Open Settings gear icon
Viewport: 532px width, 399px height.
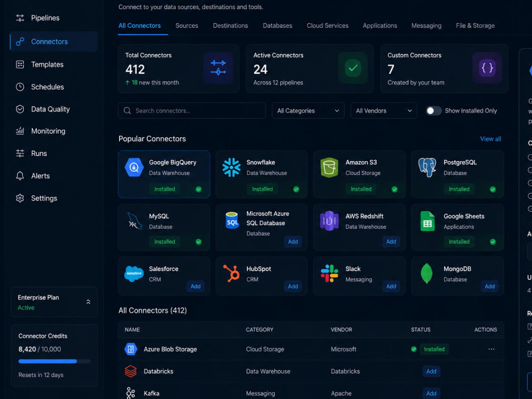click(20, 198)
